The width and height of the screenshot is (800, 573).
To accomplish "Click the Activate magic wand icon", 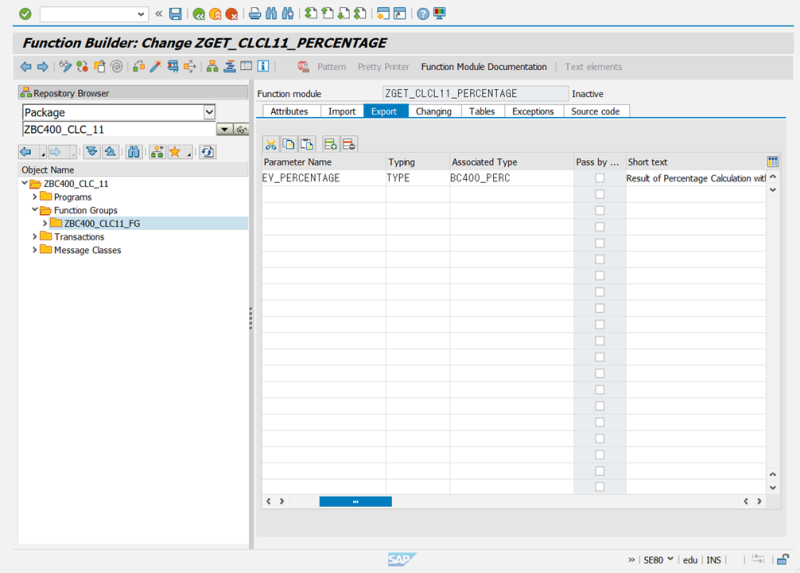I will tap(155, 67).
